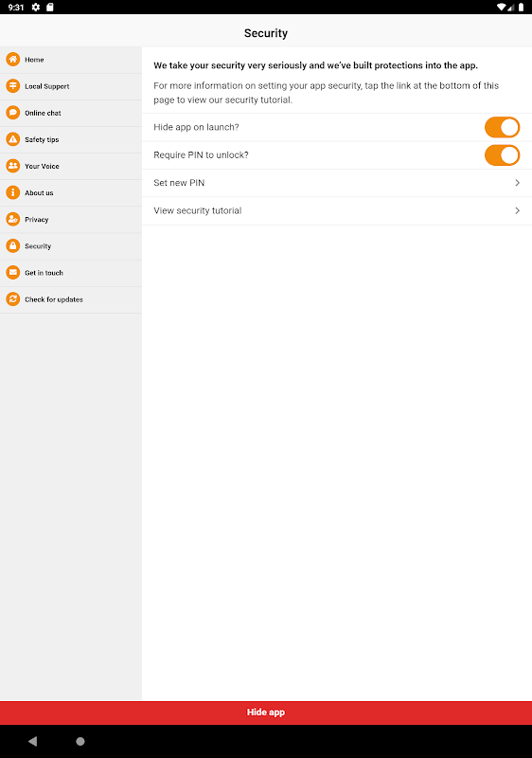Tap the Online chat bubble icon
The height and width of the screenshot is (758, 532).
(x=13, y=112)
